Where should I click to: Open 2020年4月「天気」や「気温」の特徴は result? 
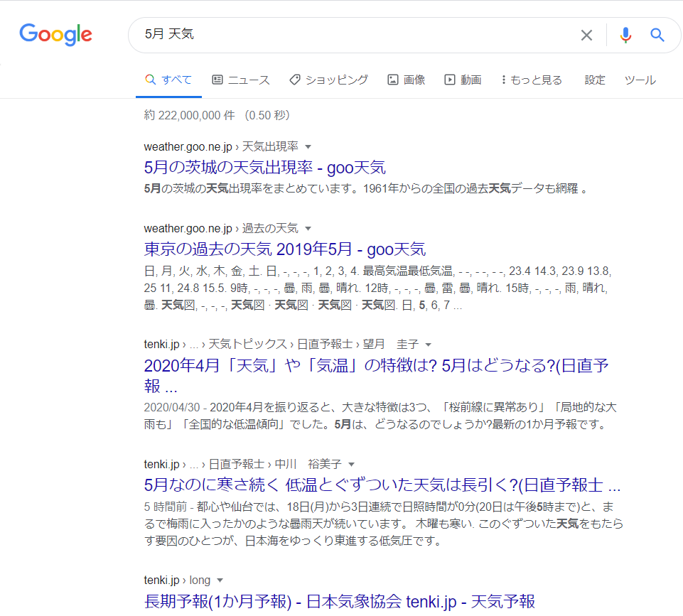click(376, 375)
